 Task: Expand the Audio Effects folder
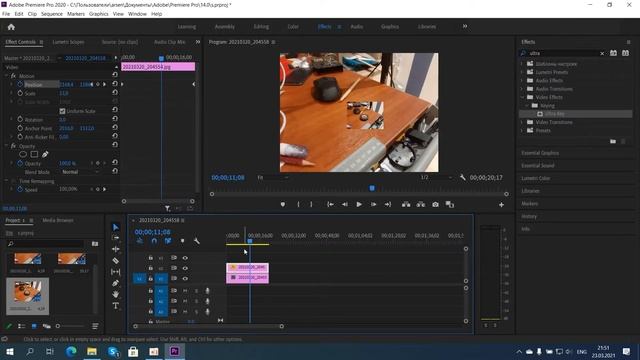point(522,80)
